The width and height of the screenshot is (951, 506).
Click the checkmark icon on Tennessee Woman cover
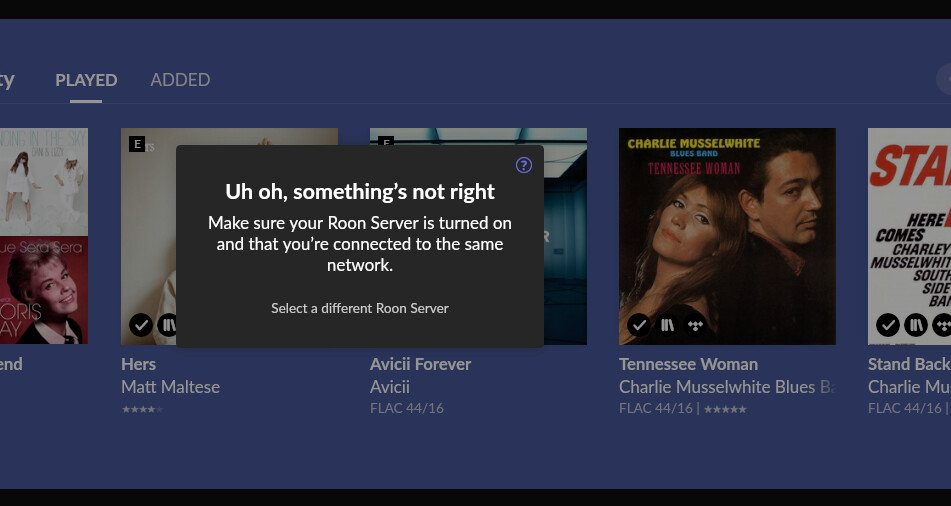(x=639, y=325)
